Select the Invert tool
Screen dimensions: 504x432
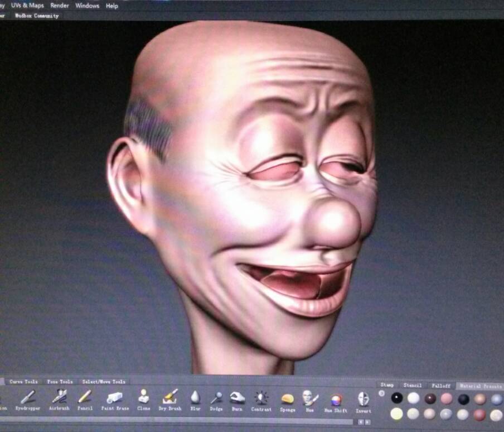click(x=364, y=402)
